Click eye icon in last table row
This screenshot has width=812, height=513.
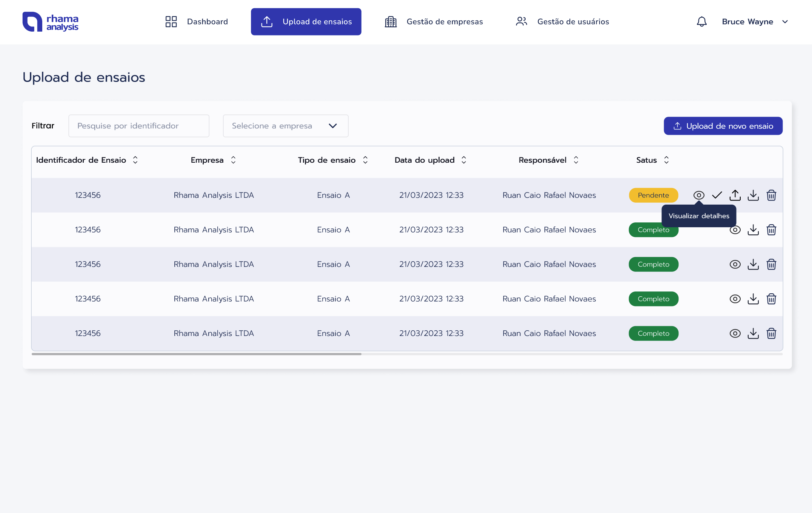[x=735, y=333]
